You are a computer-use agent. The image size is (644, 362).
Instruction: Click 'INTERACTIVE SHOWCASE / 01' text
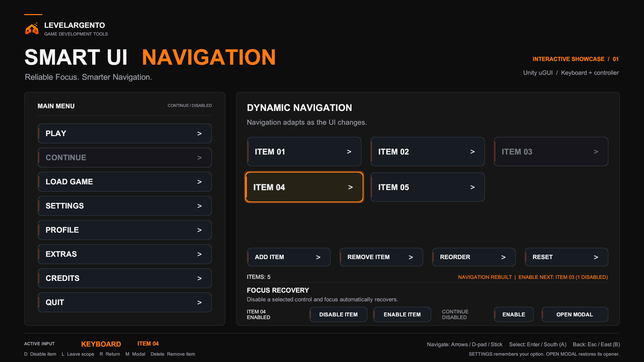pyautogui.click(x=576, y=59)
